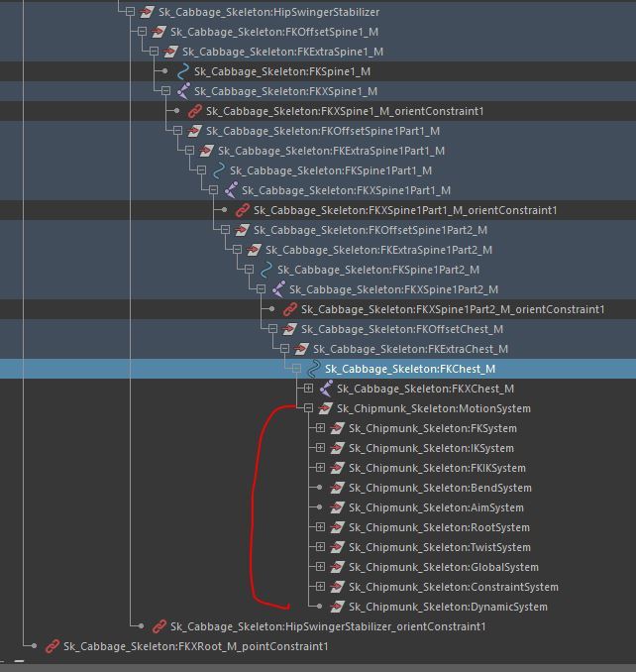Click the curve icon of FKSpine1Part1_M
The image size is (636, 672).
pos(218,170)
